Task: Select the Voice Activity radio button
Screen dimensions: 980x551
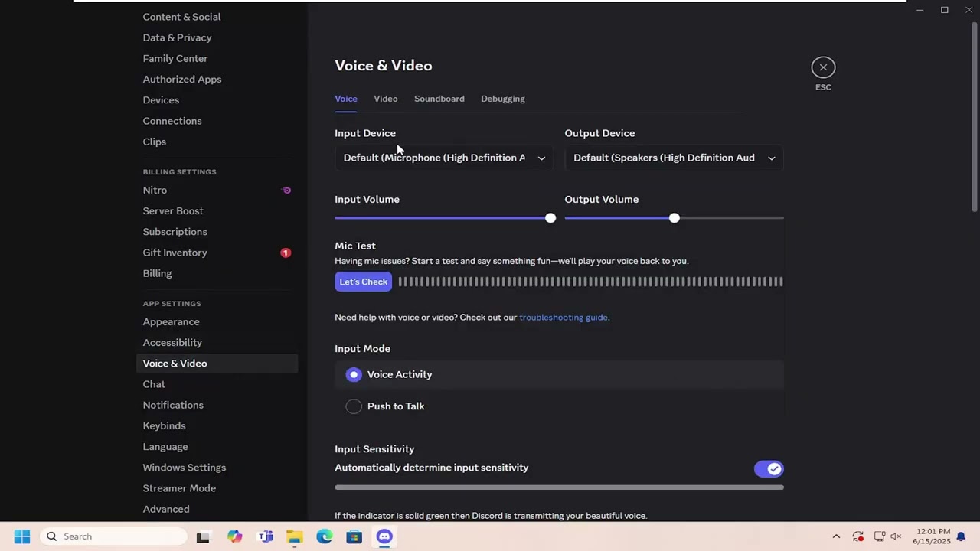Action: (354, 374)
